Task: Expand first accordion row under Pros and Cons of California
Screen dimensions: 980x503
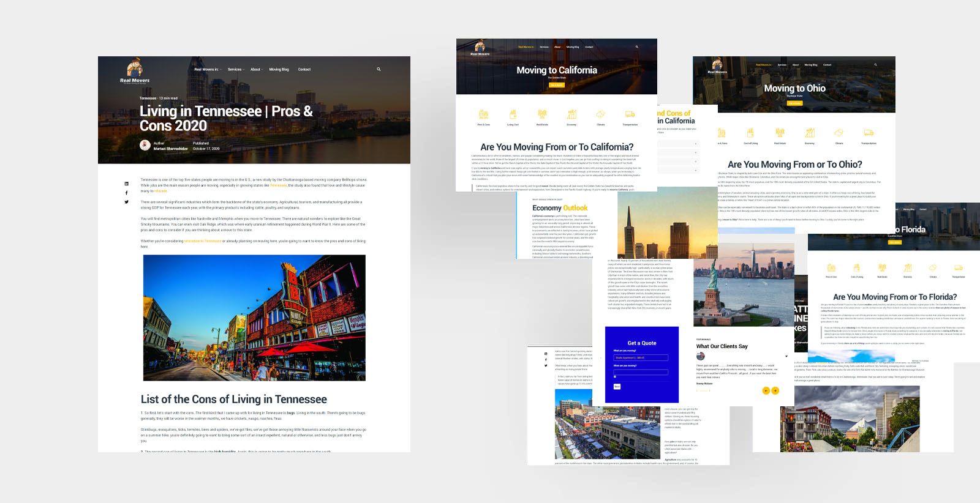Action: [678, 144]
